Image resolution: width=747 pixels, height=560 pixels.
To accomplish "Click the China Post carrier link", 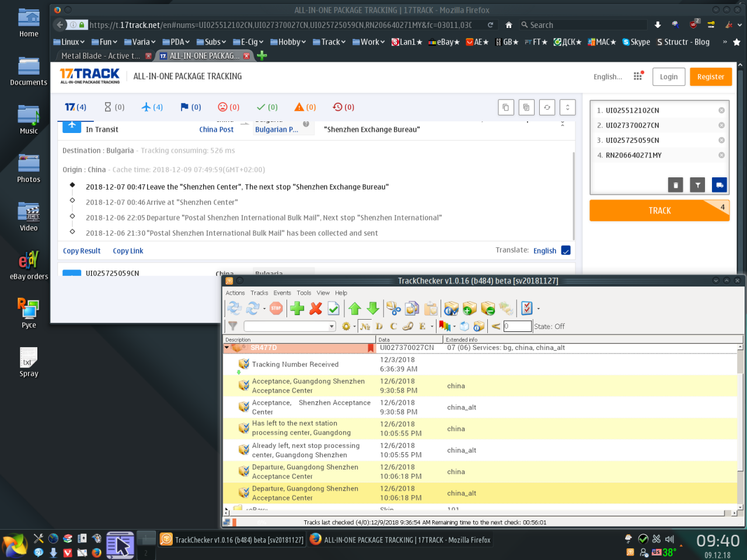I will coord(216,129).
